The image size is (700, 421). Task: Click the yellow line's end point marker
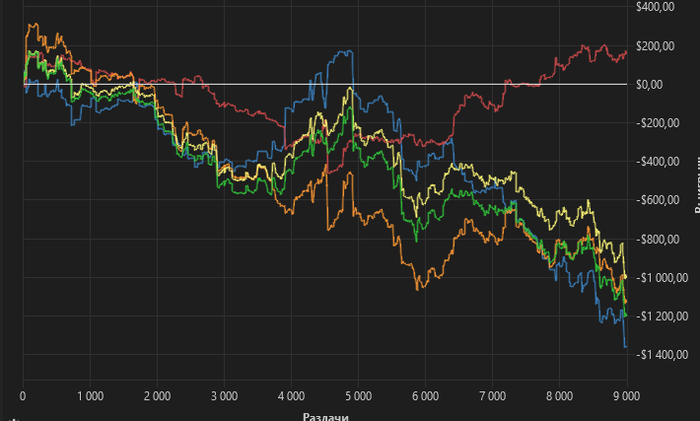[625, 277]
